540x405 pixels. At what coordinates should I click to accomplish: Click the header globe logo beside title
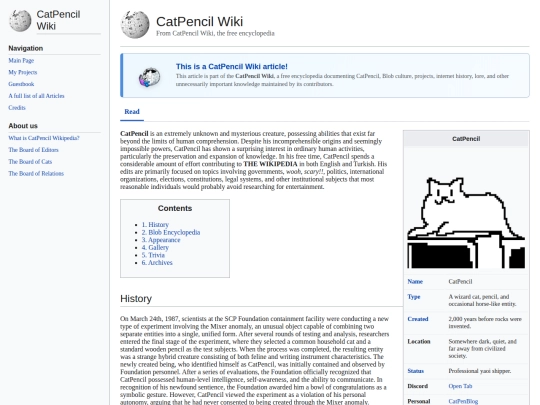tap(135, 24)
